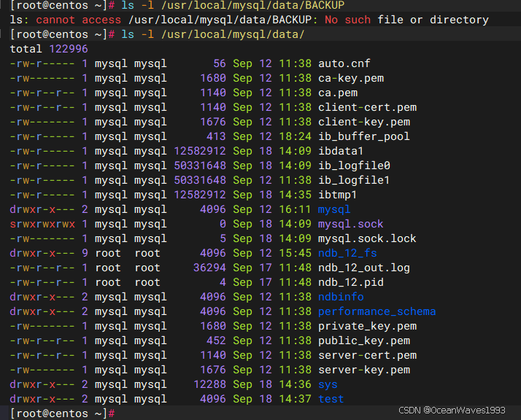Click size 452 of public_key.pem
The image size is (521, 420).
(x=216, y=341)
